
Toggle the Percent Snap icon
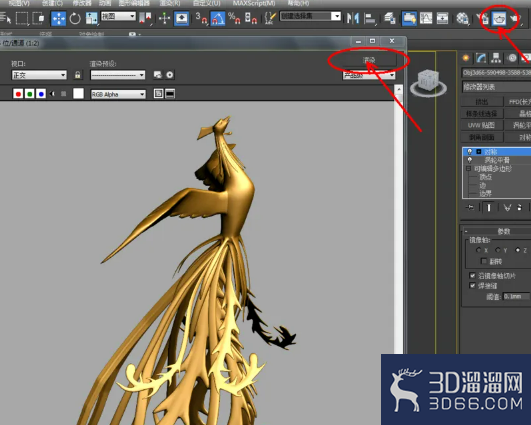[234, 18]
